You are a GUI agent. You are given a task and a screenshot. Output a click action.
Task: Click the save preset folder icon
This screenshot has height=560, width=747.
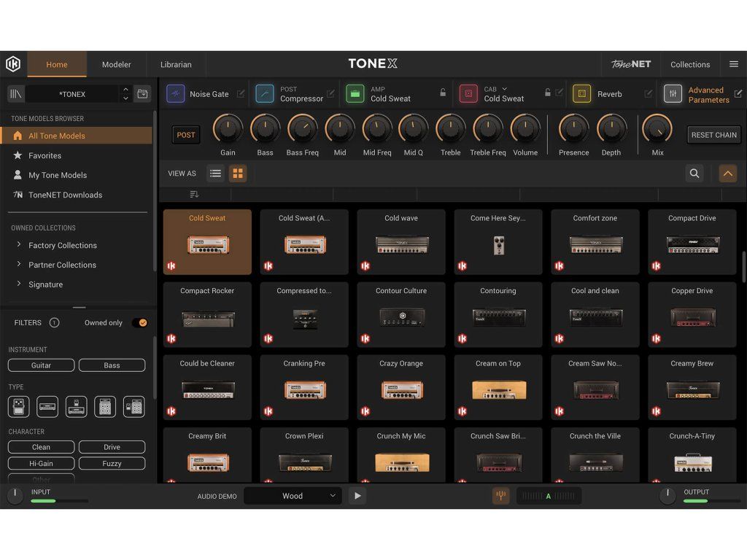pyautogui.click(x=142, y=93)
